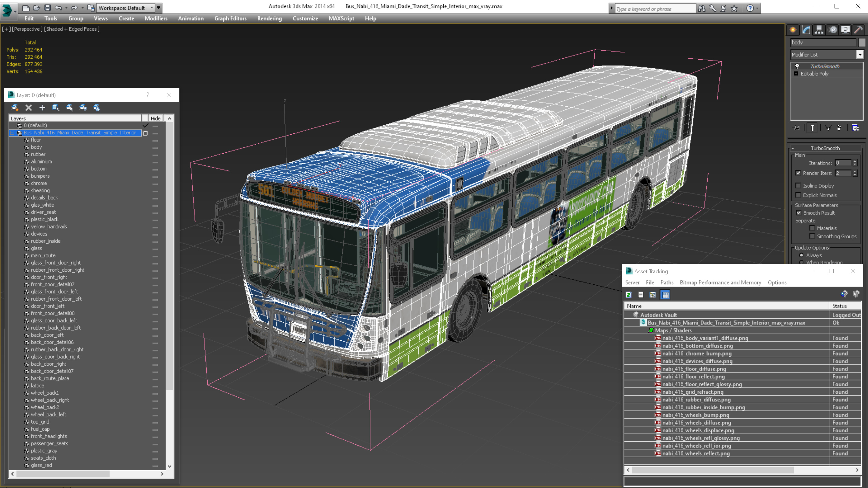This screenshot has height=488, width=868.
Task: Select the Always update option radio button
Action: pos(802,255)
